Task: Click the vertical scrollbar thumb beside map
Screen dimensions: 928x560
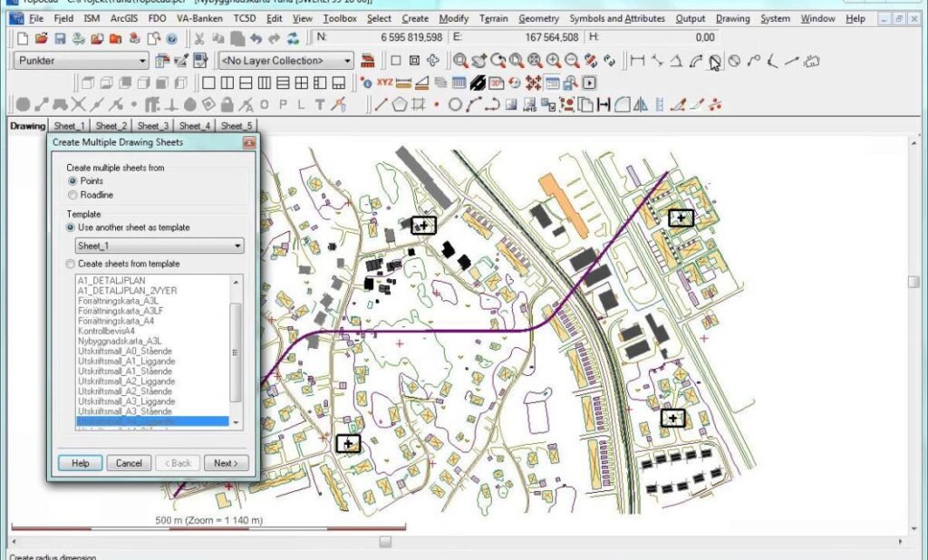Action: tap(913, 283)
